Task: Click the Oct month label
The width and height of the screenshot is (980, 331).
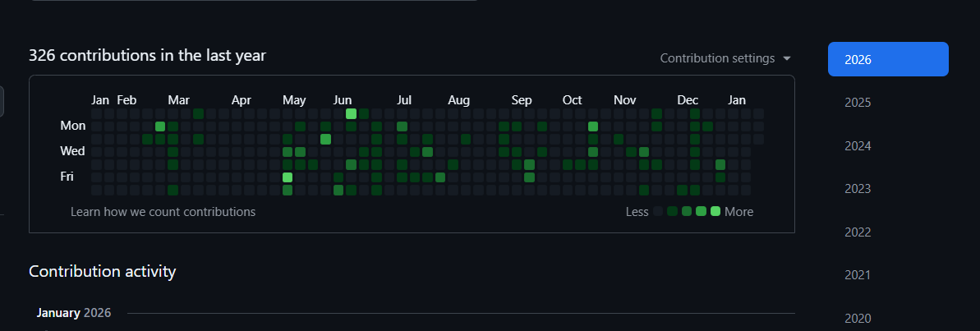Action: pos(572,100)
